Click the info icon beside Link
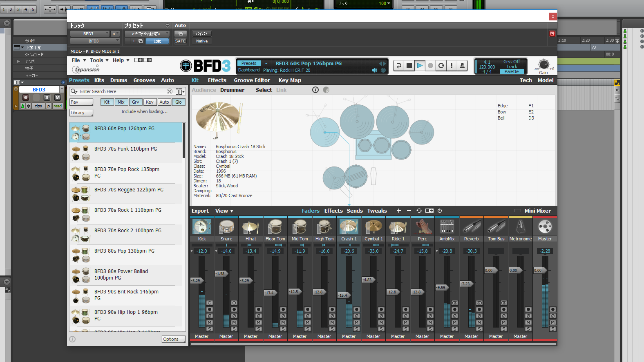Image resolution: width=644 pixels, height=362 pixels. pyautogui.click(x=315, y=90)
